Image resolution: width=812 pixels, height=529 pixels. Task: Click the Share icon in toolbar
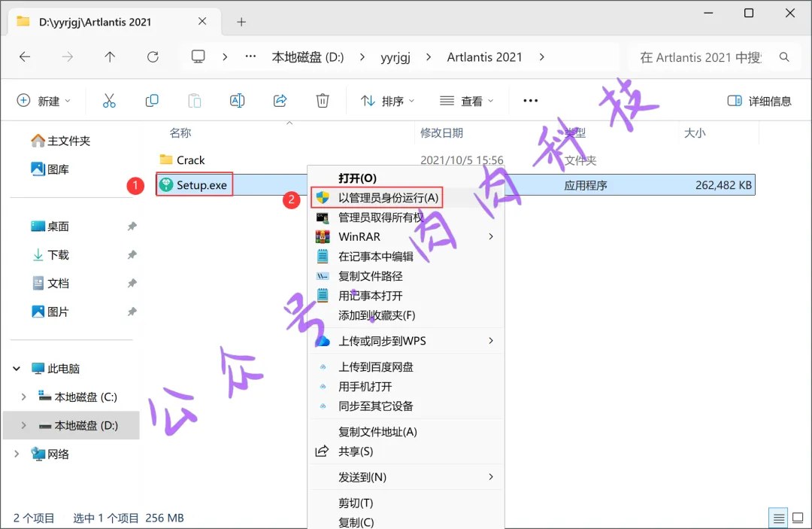click(280, 101)
